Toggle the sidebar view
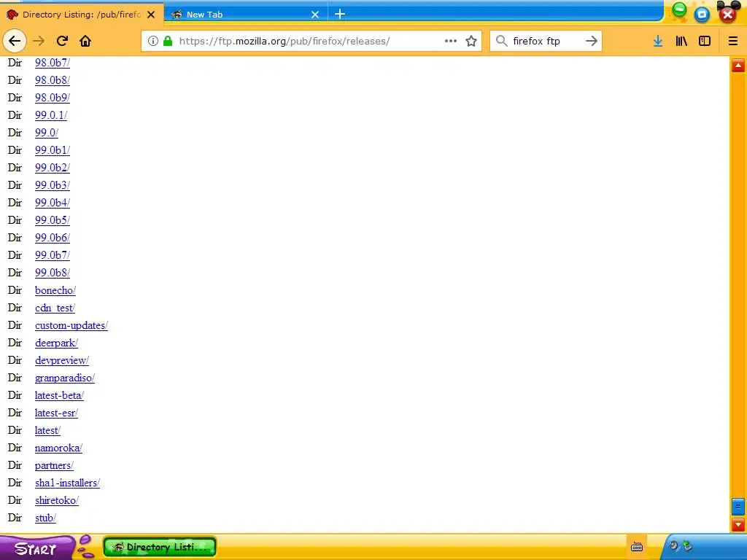 705,41
